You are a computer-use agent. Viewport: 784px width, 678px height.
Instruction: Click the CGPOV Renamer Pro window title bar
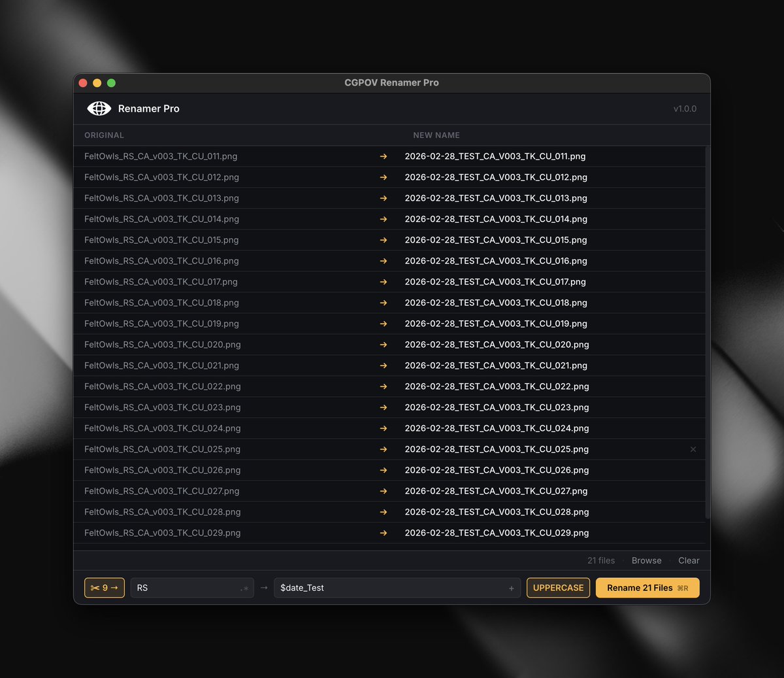[391, 82]
